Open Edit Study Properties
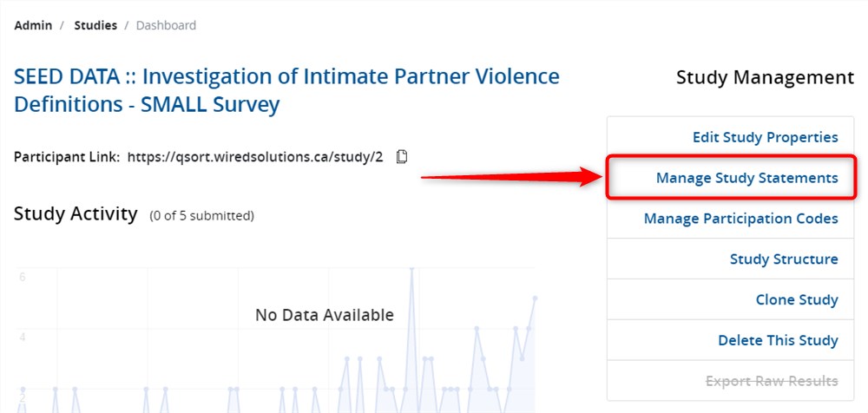This screenshot has width=868, height=413. coord(765,137)
